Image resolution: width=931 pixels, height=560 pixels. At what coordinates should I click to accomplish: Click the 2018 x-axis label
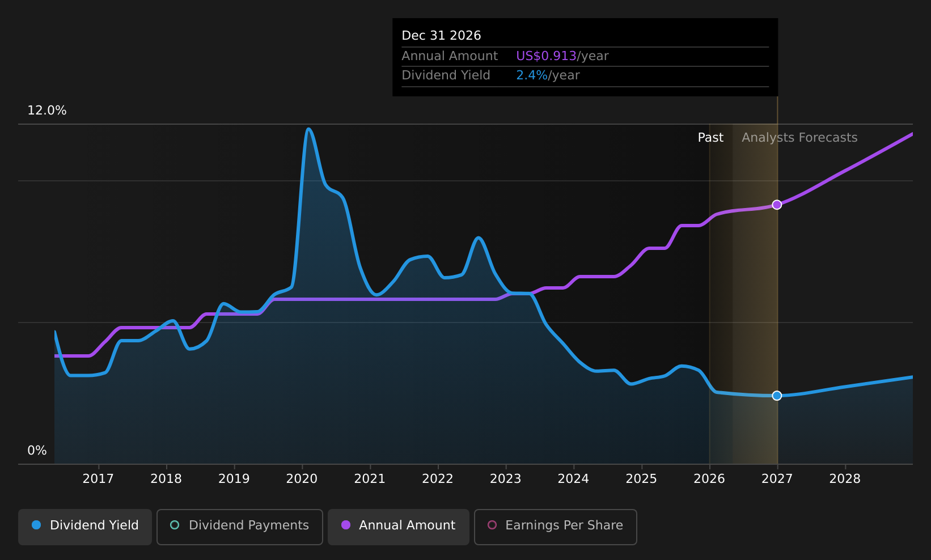point(166,479)
